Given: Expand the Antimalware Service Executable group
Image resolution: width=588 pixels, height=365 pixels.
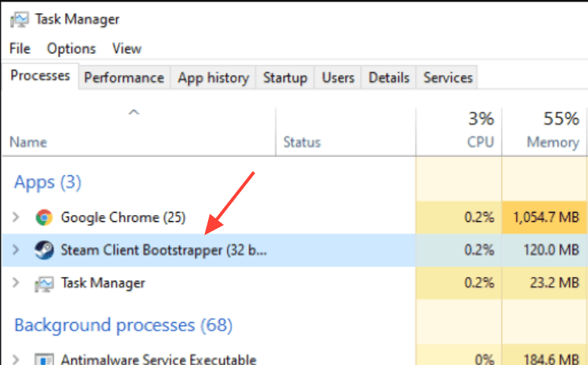Looking at the screenshot, I should click(16, 358).
